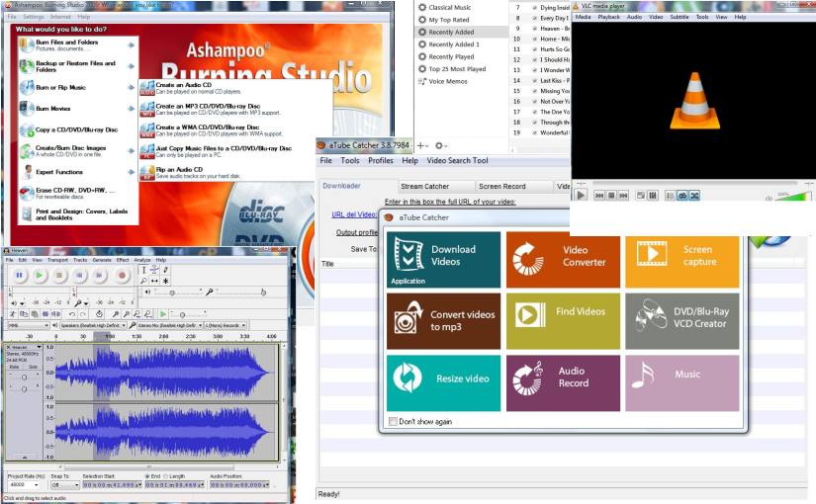Select Audacity's Multi-Tool (asterisk) mode
The image size is (816, 504).
(x=165, y=281)
